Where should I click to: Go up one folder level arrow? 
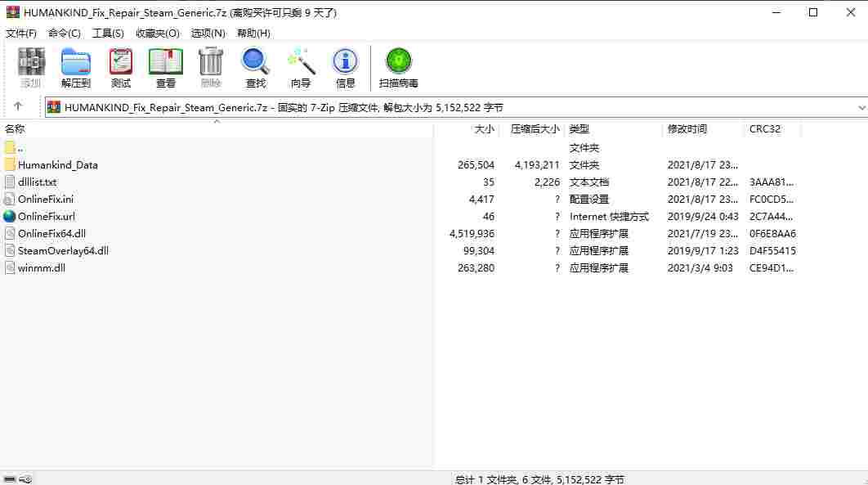18,106
